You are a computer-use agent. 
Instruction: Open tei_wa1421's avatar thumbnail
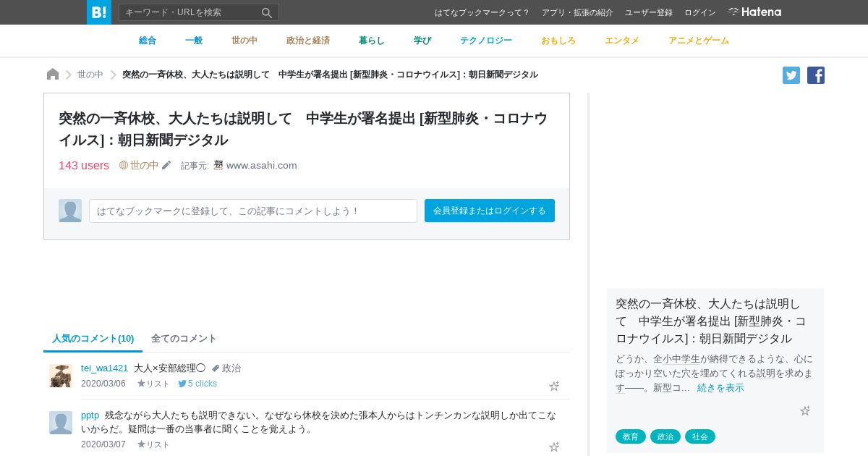tap(61, 376)
